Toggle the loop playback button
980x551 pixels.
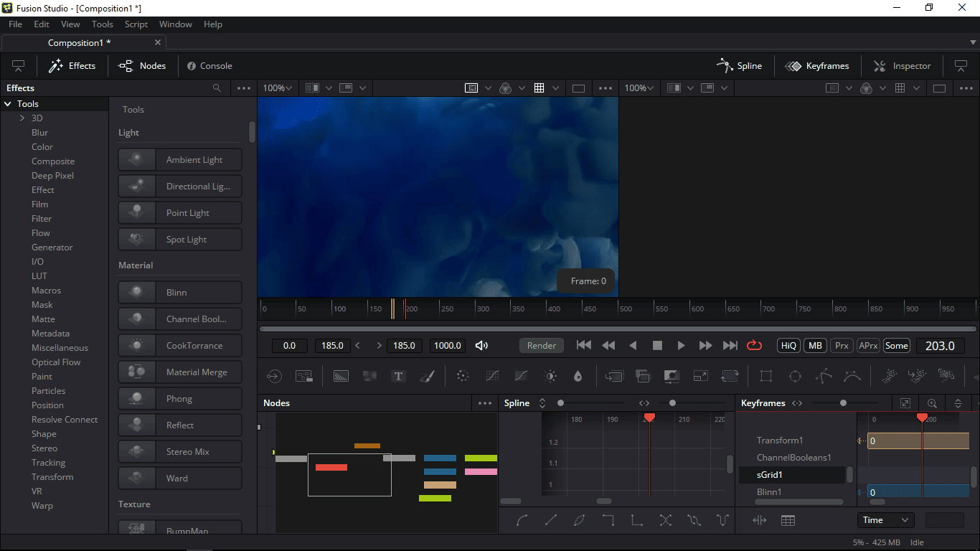tap(754, 345)
